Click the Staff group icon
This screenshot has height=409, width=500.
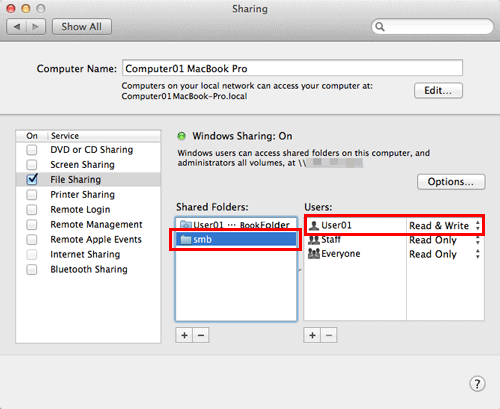coord(314,239)
